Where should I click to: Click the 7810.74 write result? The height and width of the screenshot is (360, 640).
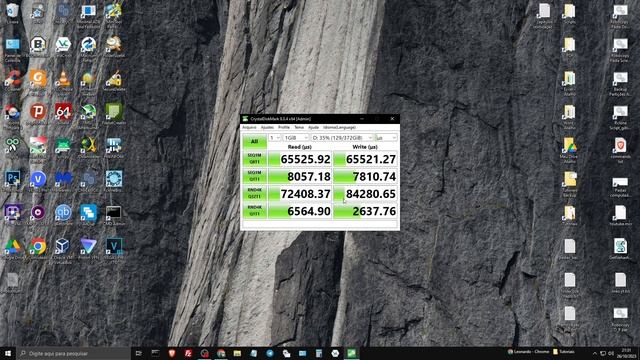coord(365,176)
